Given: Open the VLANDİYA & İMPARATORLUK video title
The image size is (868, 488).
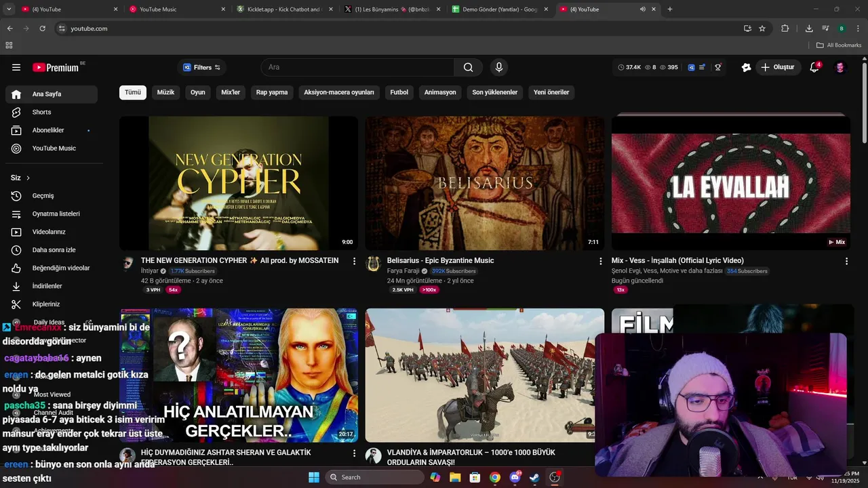Looking at the screenshot, I should [x=471, y=457].
